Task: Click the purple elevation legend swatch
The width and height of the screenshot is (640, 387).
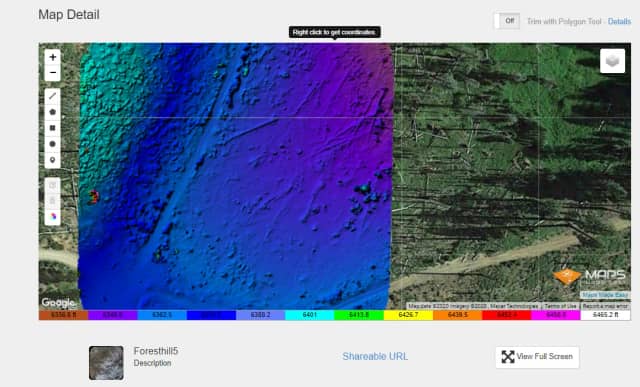Action: [x=113, y=315]
